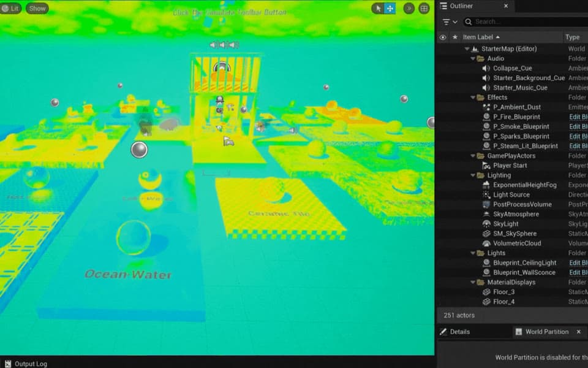Select the Starter_Background_Cue sound icon
Image resolution: width=588 pixels, height=368 pixels.
[x=486, y=78]
